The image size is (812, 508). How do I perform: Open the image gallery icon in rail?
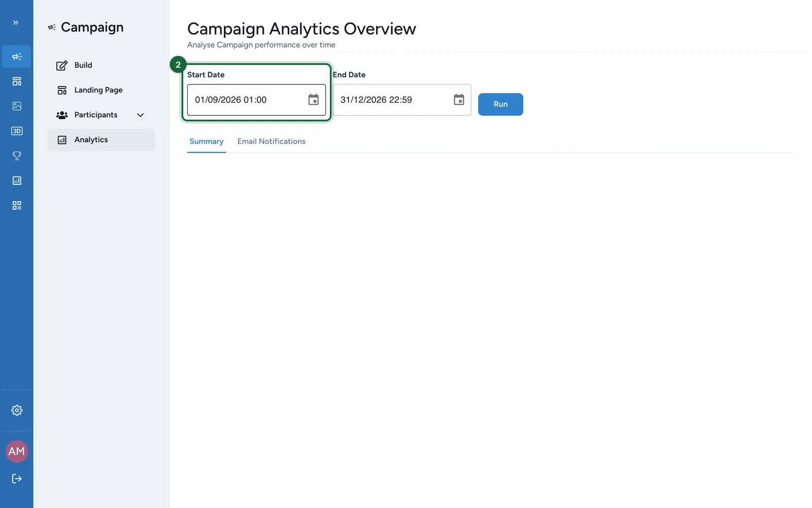pyautogui.click(x=17, y=106)
